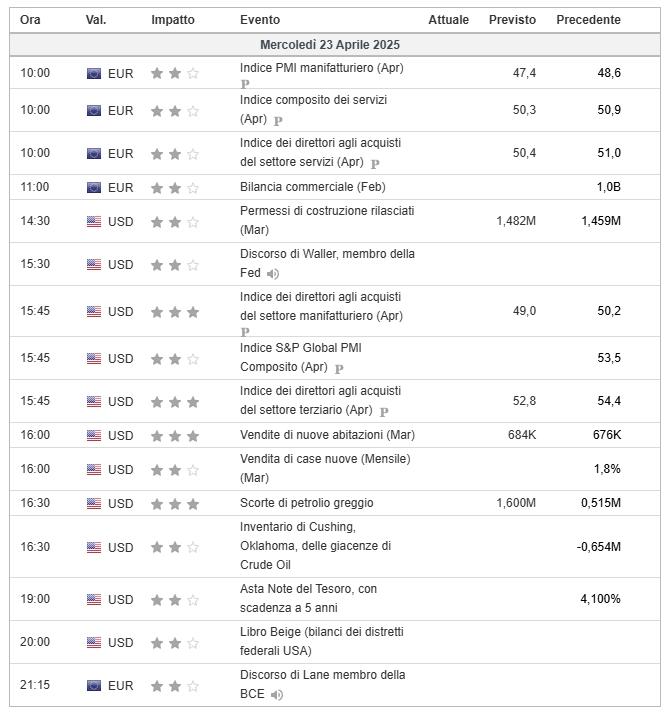Click preliminary P icon under Indice PMI manifatturiero

[x=245, y=84]
